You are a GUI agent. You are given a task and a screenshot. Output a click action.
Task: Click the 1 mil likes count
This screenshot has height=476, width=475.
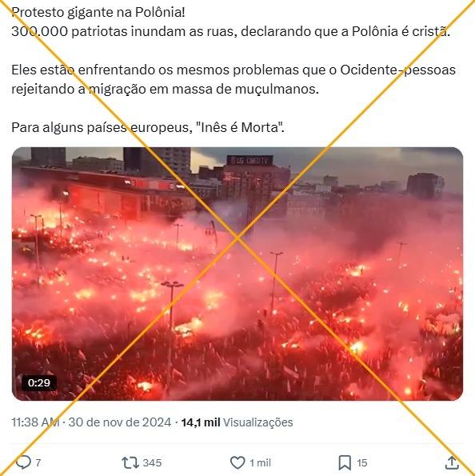pyautogui.click(x=260, y=463)
